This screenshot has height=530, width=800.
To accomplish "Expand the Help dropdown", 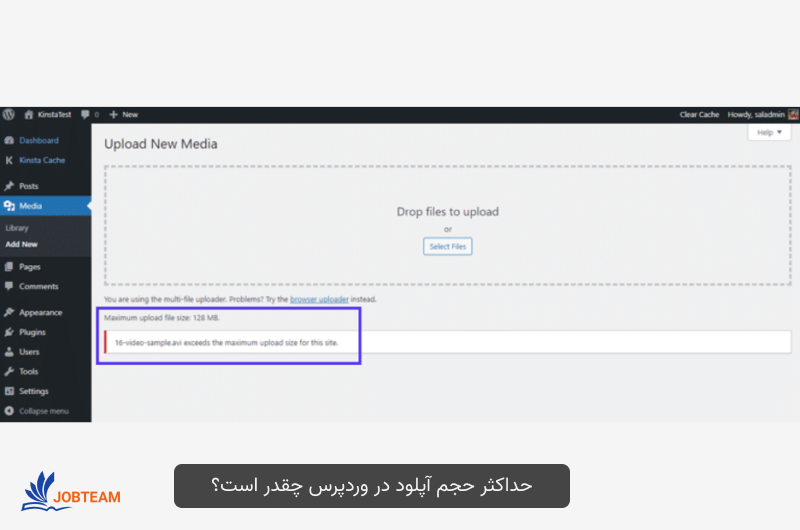I will (769, 133).
